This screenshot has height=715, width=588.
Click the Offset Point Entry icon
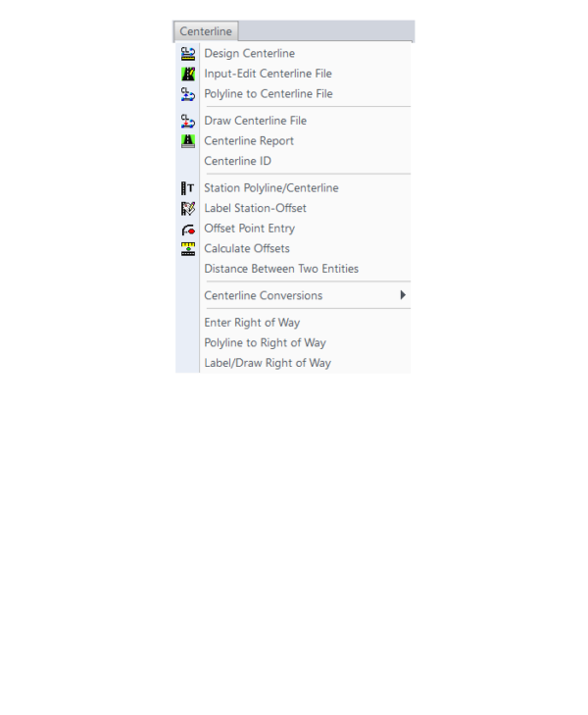[187, 229]
